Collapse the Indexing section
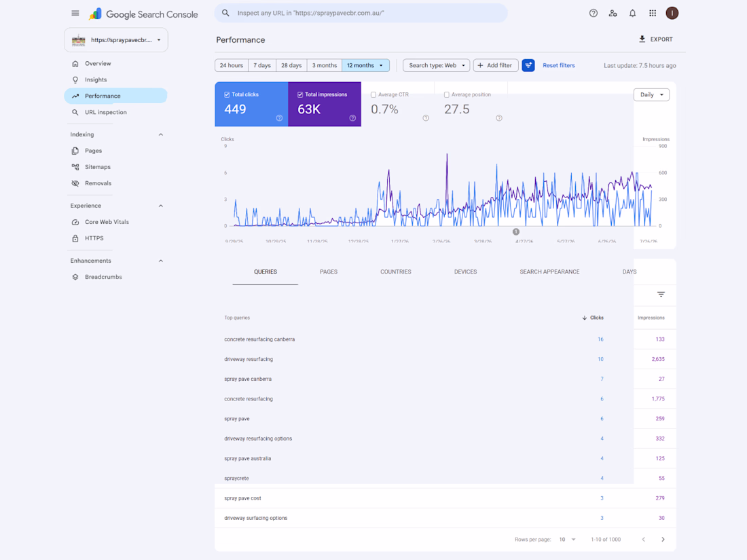Image resolution: width=747 pixels, height=560 pixels. (x=160, y=135)
